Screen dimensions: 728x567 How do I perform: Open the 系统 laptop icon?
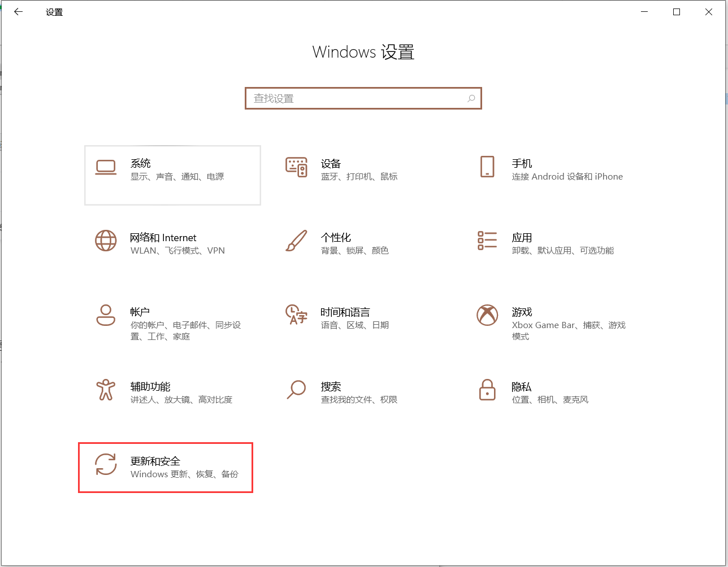(x=106, y=167)
